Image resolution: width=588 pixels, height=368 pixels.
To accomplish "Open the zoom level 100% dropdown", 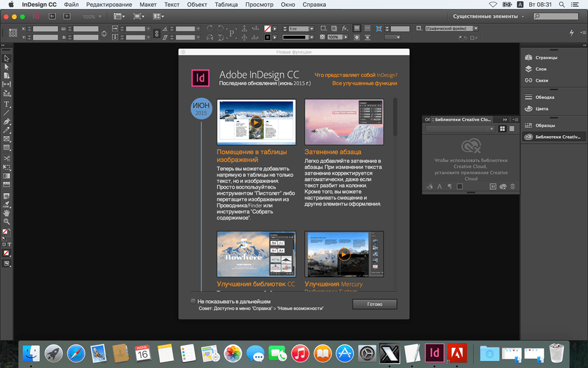I will coord(92,16).
